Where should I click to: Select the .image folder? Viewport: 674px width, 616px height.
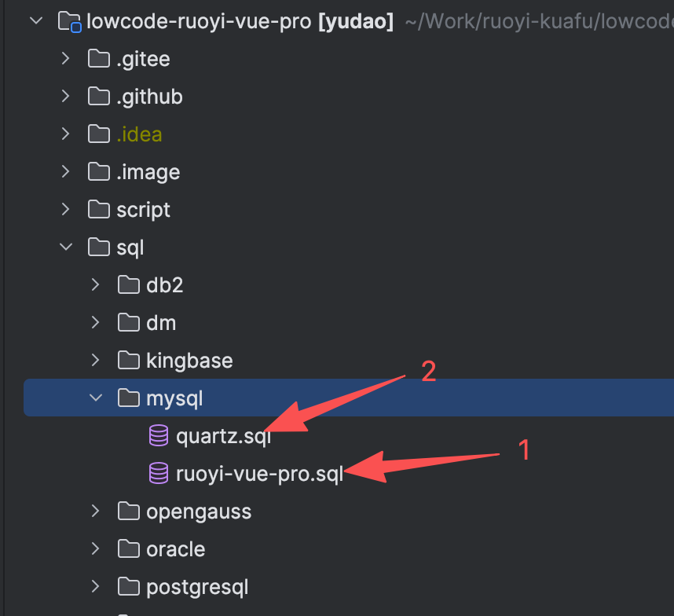tap(148, 172)
